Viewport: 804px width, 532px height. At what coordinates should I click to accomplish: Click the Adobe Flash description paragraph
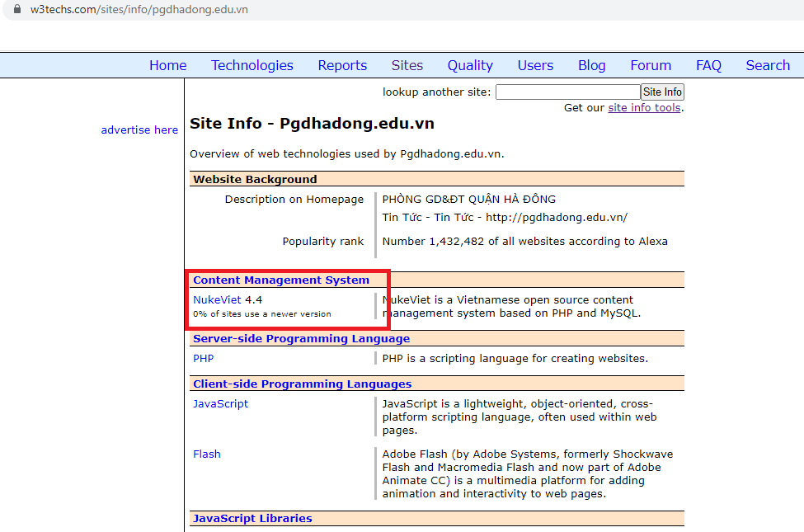[x=527, y=474]
